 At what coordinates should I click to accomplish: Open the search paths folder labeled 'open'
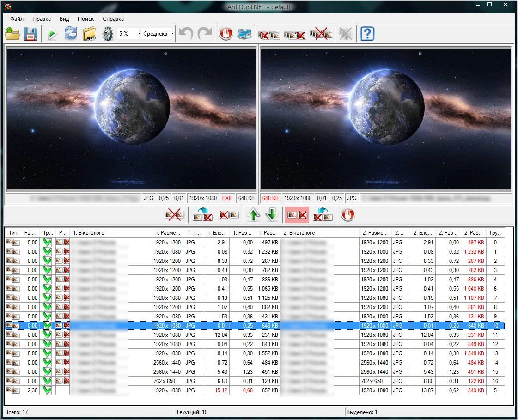pyautogui.click(x=89, y=34)
